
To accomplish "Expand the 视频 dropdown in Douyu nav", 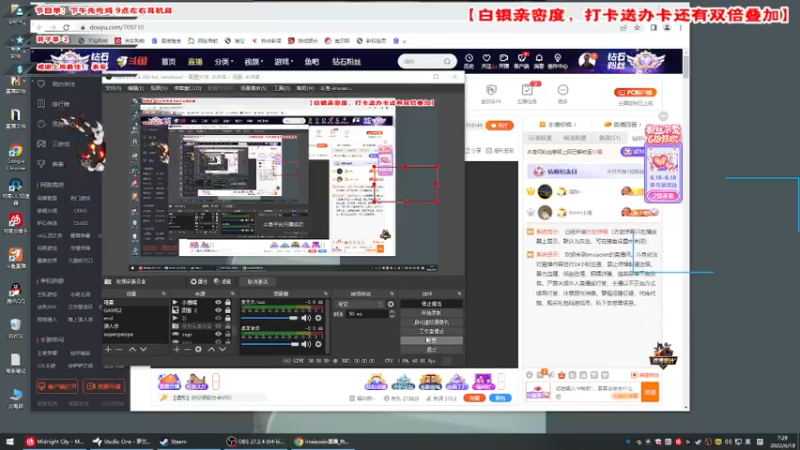I will (x=254, y=62).
